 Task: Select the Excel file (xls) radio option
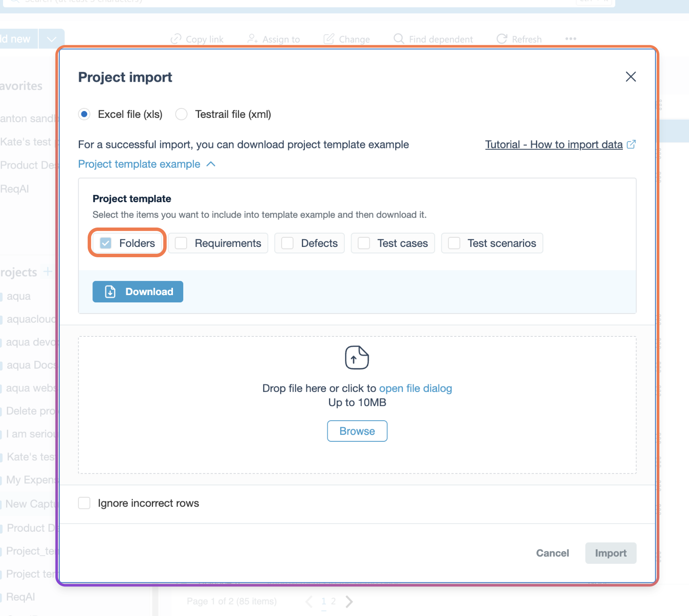pyautogui.click(x=84, y=114)
